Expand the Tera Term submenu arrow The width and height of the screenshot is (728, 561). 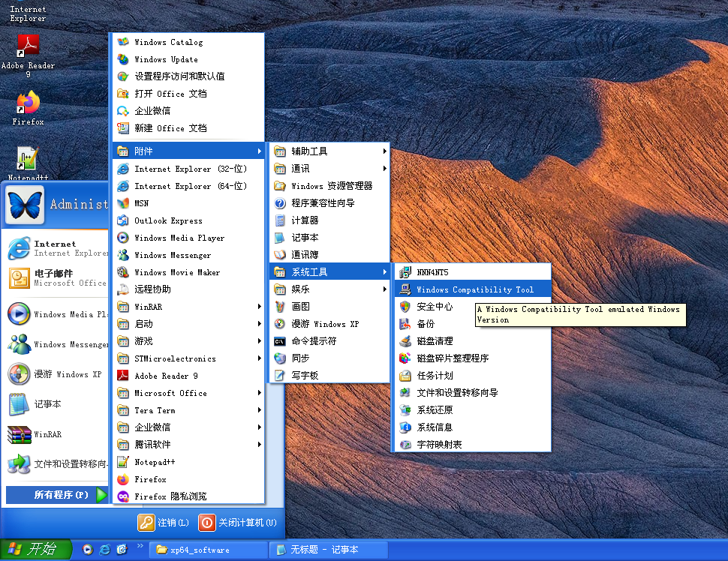point(260,410)
